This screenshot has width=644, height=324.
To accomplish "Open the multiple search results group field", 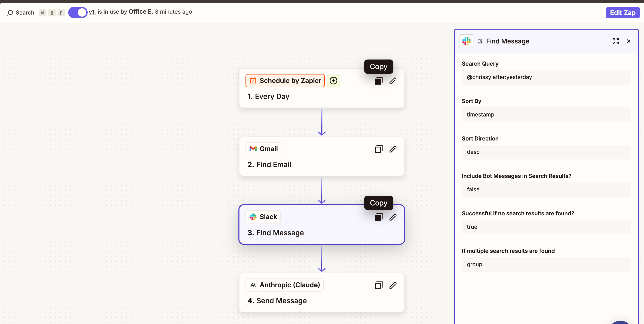I will [546, 264].
